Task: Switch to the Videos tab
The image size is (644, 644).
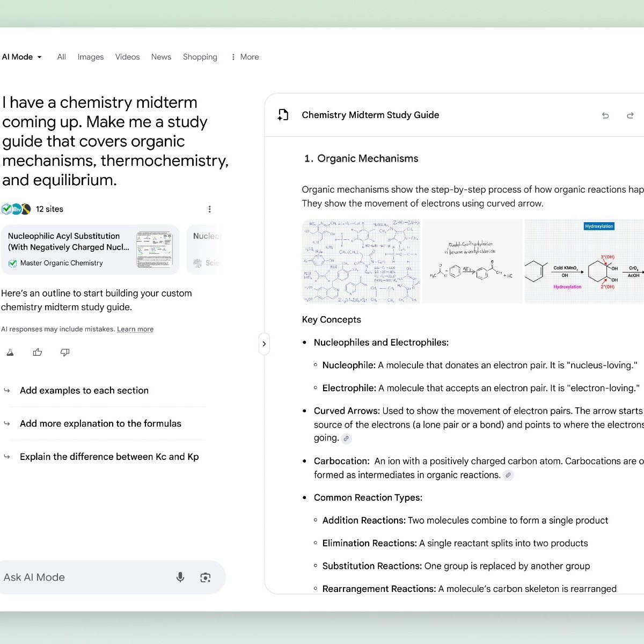Action: click(127, 57)
